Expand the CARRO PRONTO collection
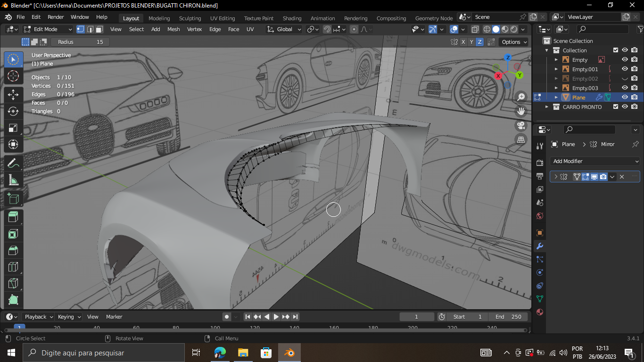 (547, 107)
